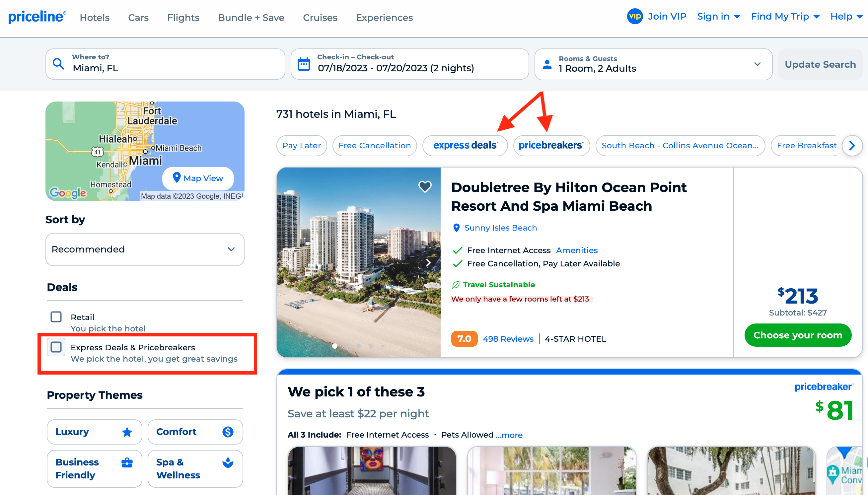Open the Bundle + Save menu item
This screenshot has width=868, height=495.
(x=251, y=17)
